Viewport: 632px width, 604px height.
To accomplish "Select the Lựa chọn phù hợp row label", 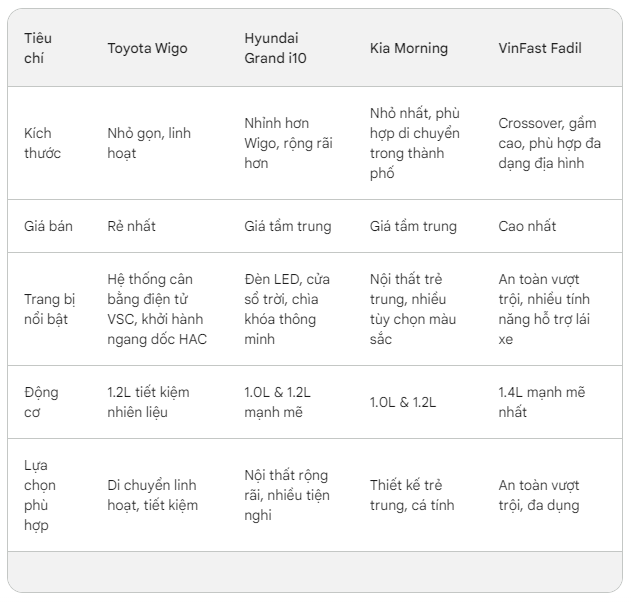I will tap(37, 495).
